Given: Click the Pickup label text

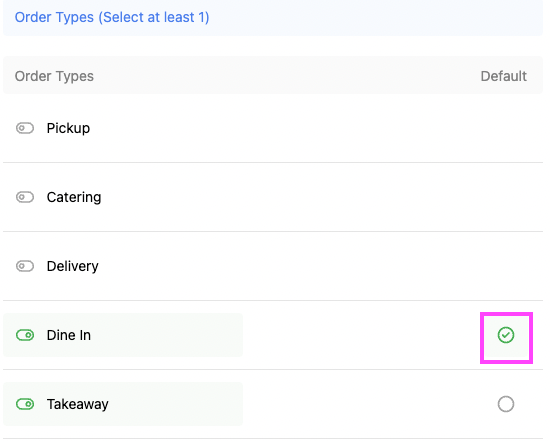Looking at the screenshot, I should (x=68, y=128).
